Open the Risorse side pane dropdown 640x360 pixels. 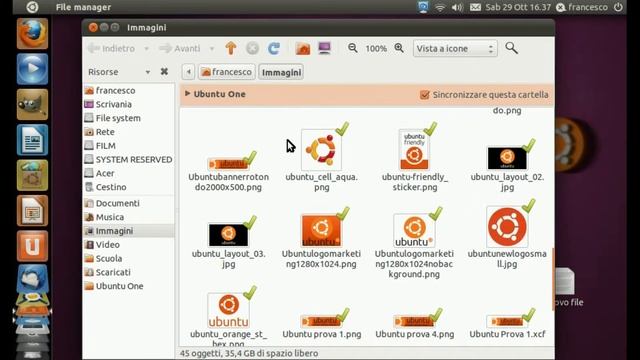click(x=148, y=72)
